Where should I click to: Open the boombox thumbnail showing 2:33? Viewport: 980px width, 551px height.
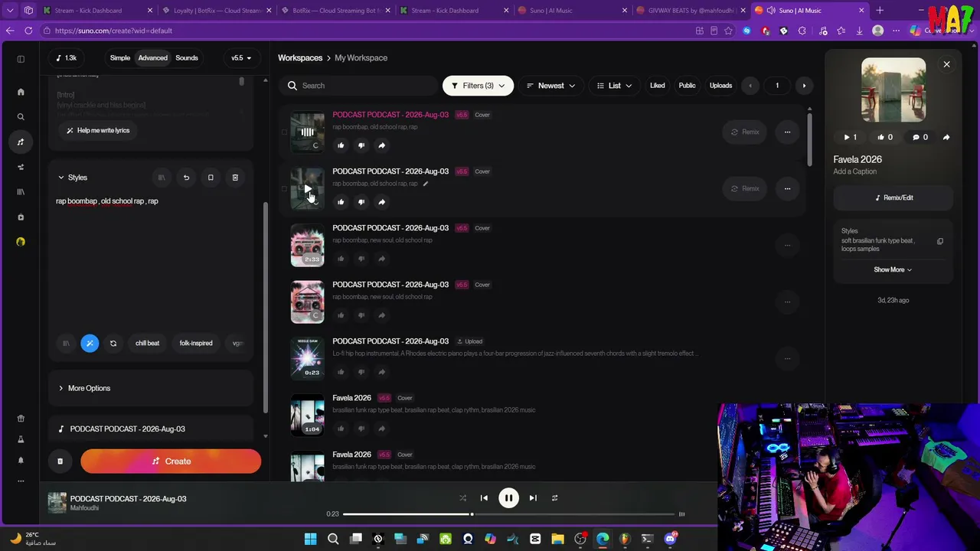[307, 246]
